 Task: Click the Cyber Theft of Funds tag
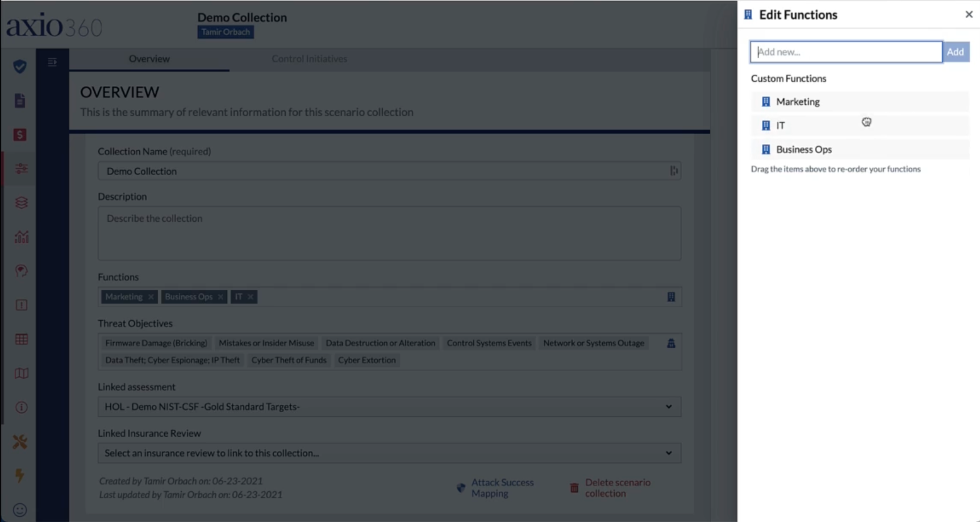(x=289, y=360)
